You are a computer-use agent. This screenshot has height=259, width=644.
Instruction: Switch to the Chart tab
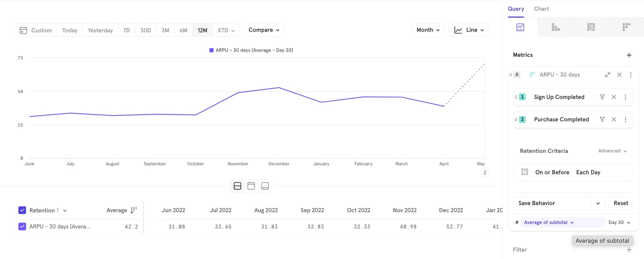[x=541, y=9]
